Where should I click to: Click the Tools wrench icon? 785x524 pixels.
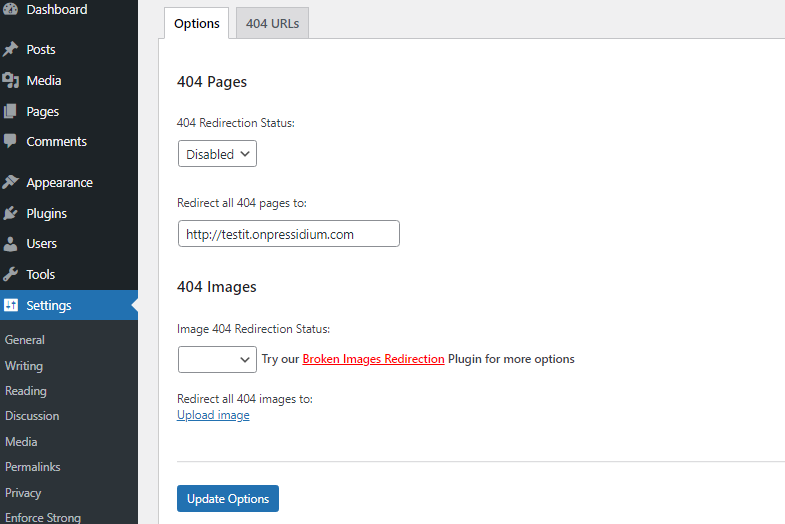click(x=11, y=274)
